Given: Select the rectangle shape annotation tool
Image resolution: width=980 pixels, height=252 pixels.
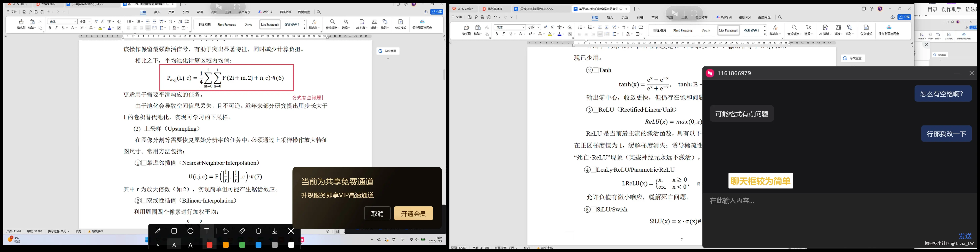Looking at the screenshot, I should pos(174,231).
